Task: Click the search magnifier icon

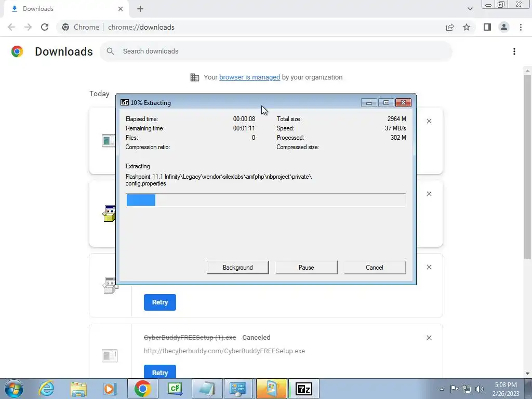Action: pos(110,51)
